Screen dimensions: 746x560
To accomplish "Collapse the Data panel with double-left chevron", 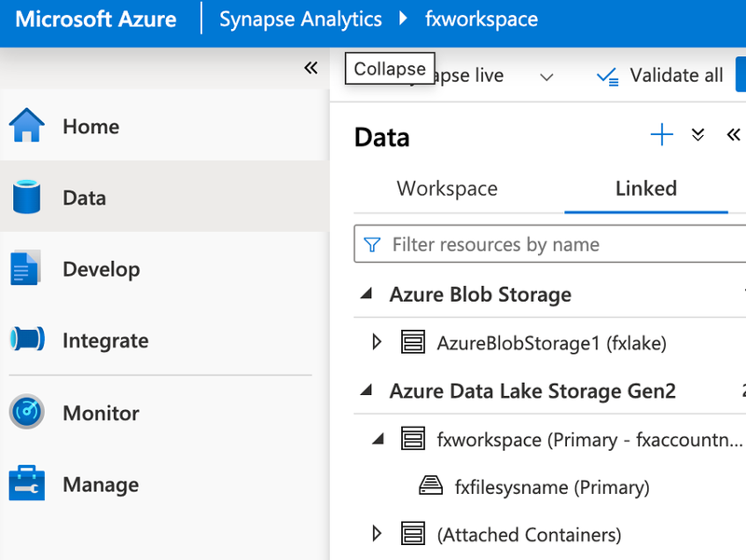I will click(734, 135).
